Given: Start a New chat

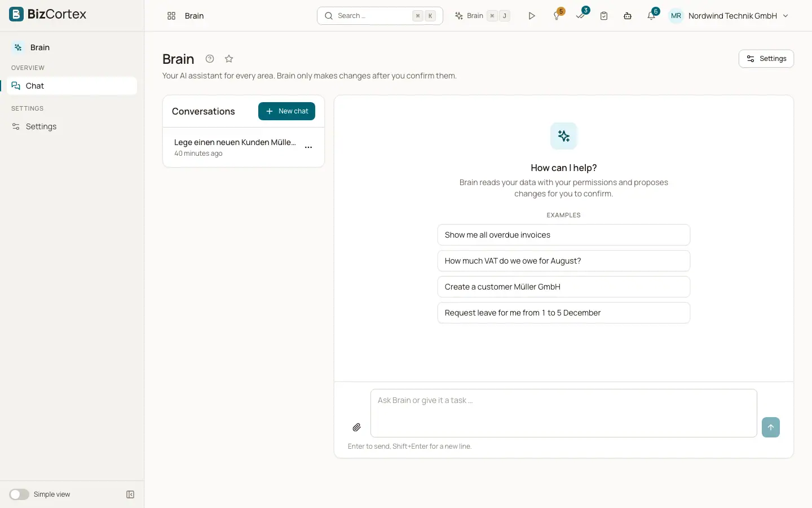Looking at the screenshot, I should (x=286, y=111).
